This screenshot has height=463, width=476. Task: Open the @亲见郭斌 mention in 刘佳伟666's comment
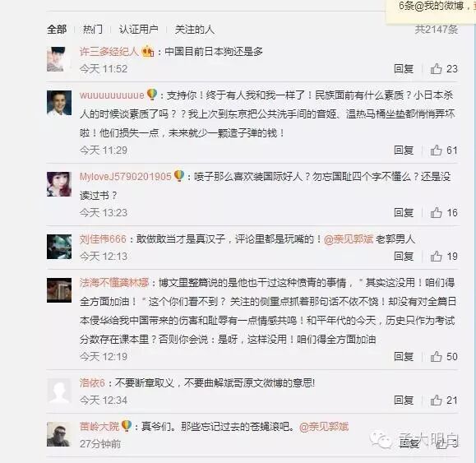[349, 239]
